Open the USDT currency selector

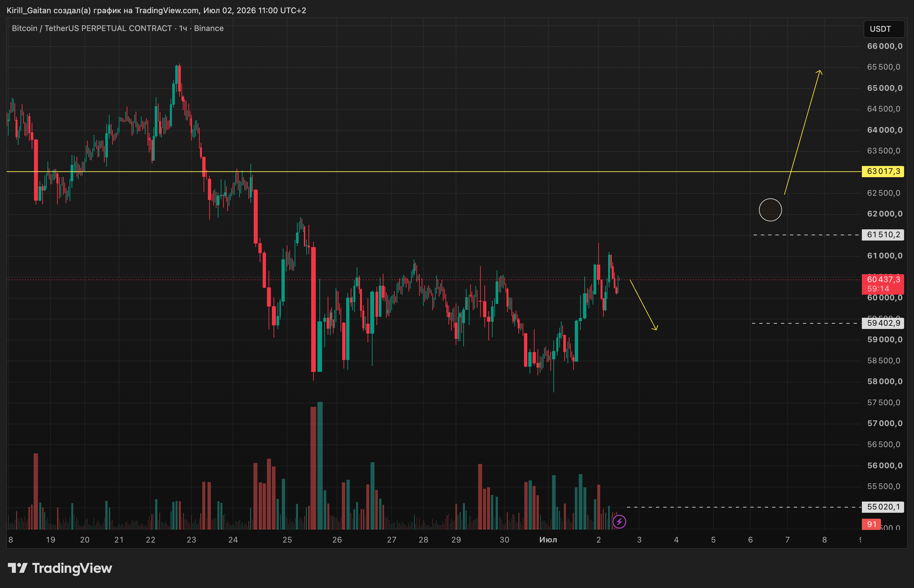tap(884, 29)
